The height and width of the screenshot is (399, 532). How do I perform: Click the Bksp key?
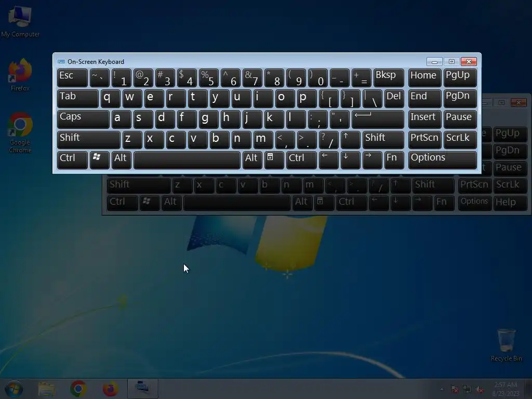pyautogui.click(x=389, y=78)
